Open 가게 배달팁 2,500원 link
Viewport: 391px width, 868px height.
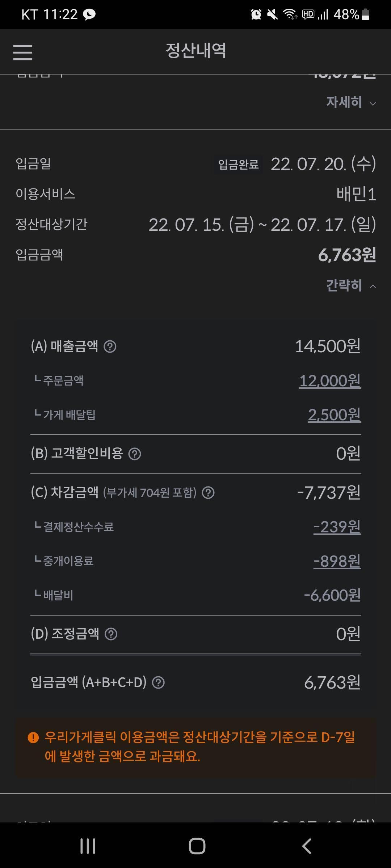point(334,414)
